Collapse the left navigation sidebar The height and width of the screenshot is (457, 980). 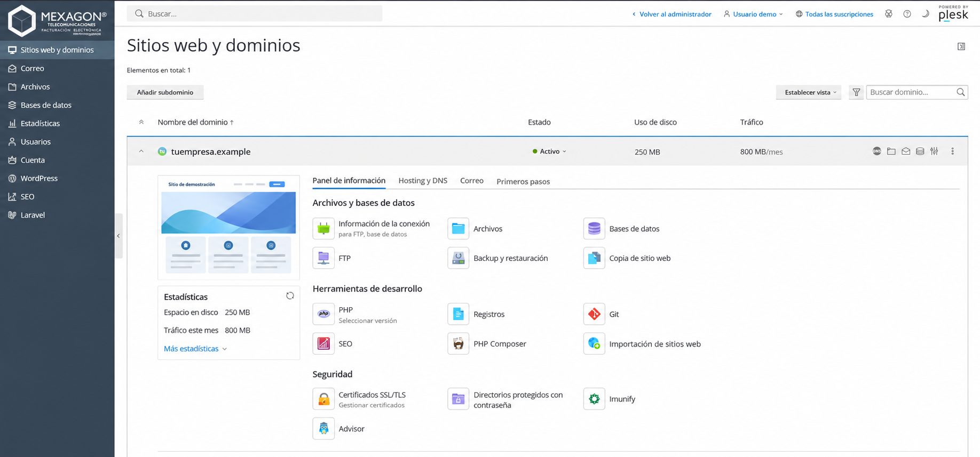(118, 236)
